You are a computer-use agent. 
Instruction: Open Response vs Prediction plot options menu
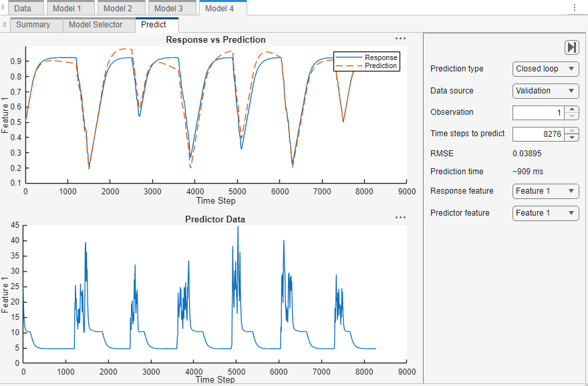point(400,39)
